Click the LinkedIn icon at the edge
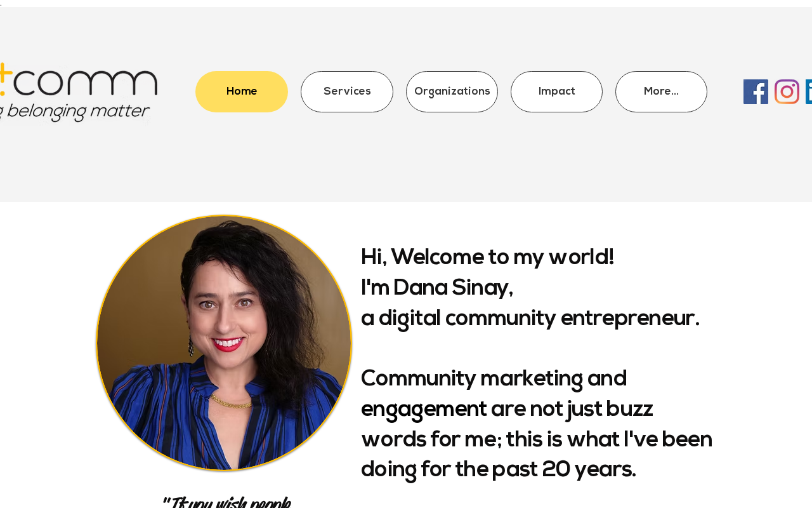 click(x=809, y=91)
